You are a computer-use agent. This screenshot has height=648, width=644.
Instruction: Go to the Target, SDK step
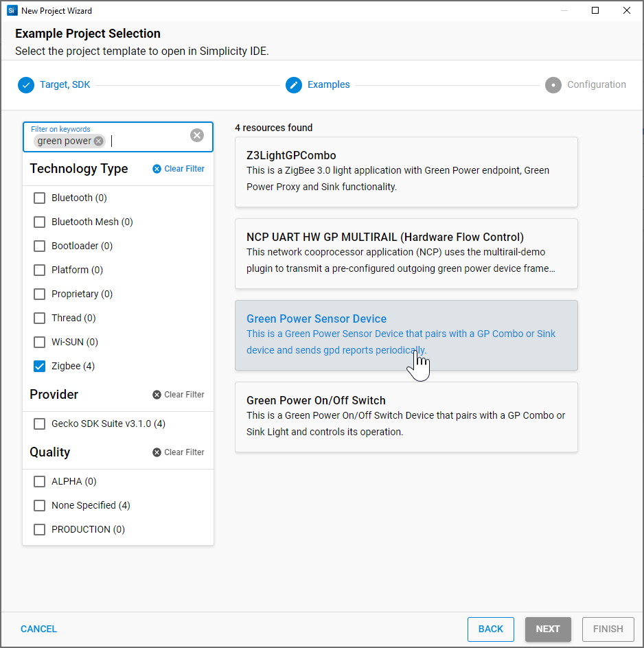coord(65,84)
